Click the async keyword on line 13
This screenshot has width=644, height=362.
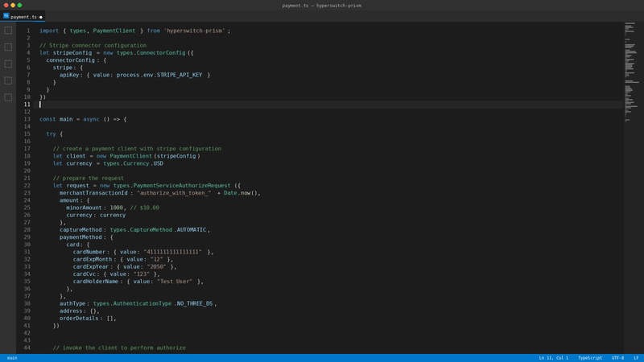click(x=91, y=119)
